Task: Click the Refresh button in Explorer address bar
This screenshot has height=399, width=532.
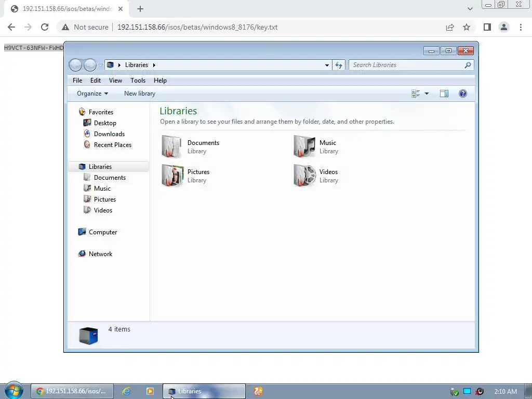Action: click(x=339, y=65)
